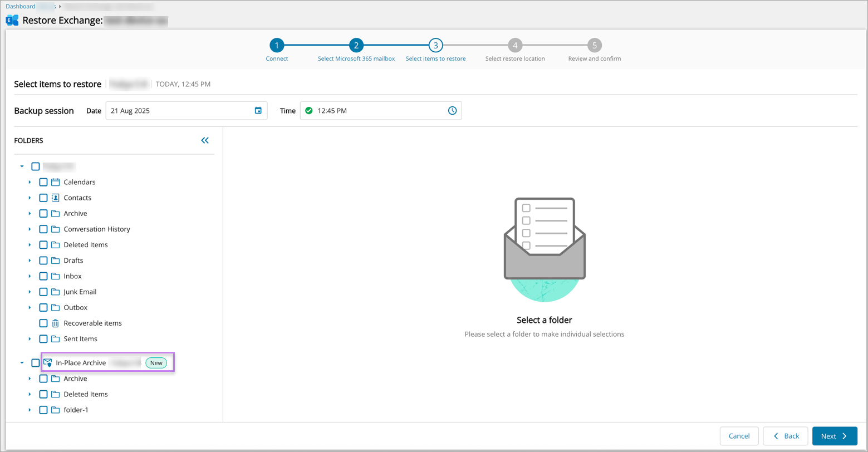Viewport: 868px width, 452px height.
Task: Open the Dashboard breadcrumb link
Action: (x=21, y=6)
